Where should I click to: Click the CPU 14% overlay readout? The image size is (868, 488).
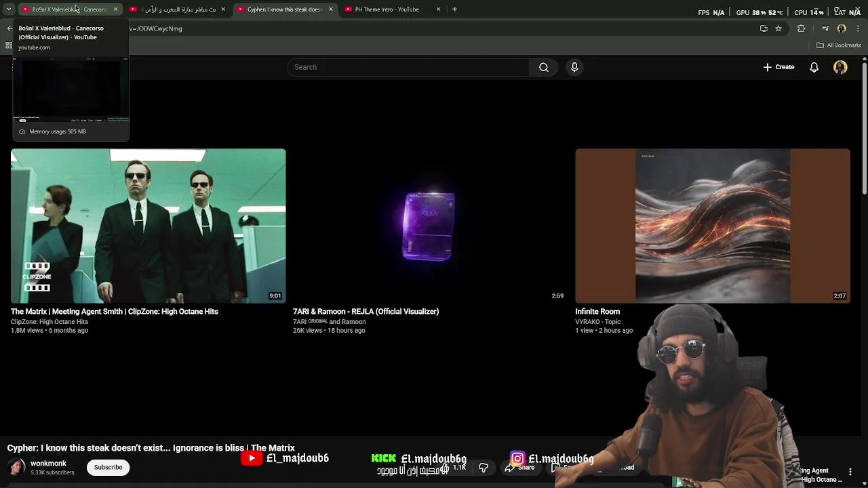click(809, 12)
